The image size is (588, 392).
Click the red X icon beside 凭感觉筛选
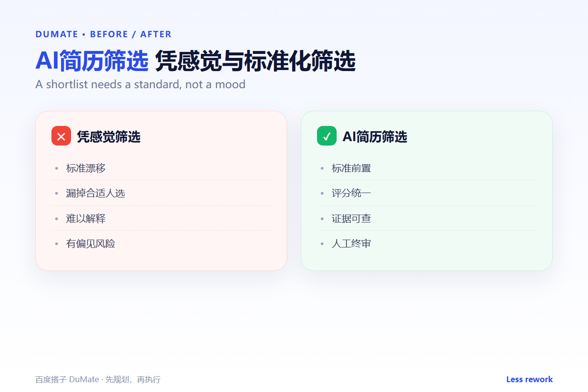tap(61, 136)
